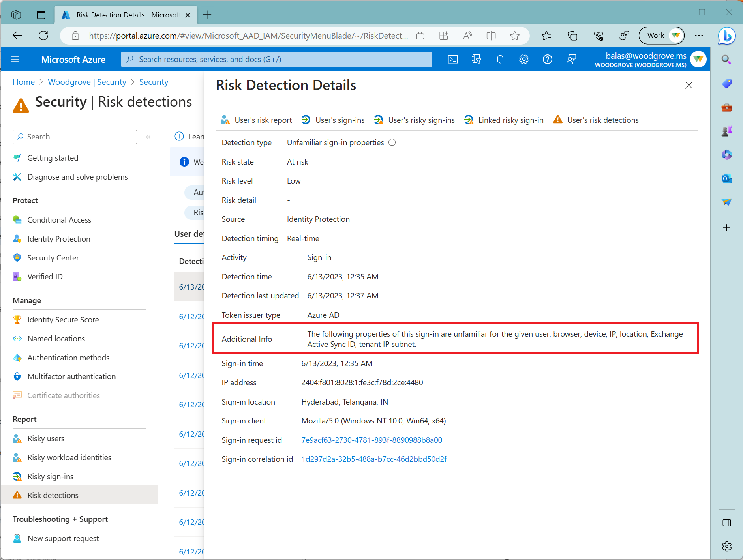Select Risk detections menu item
This screenshot has width=743, height=560.
(x=79, y=495)
